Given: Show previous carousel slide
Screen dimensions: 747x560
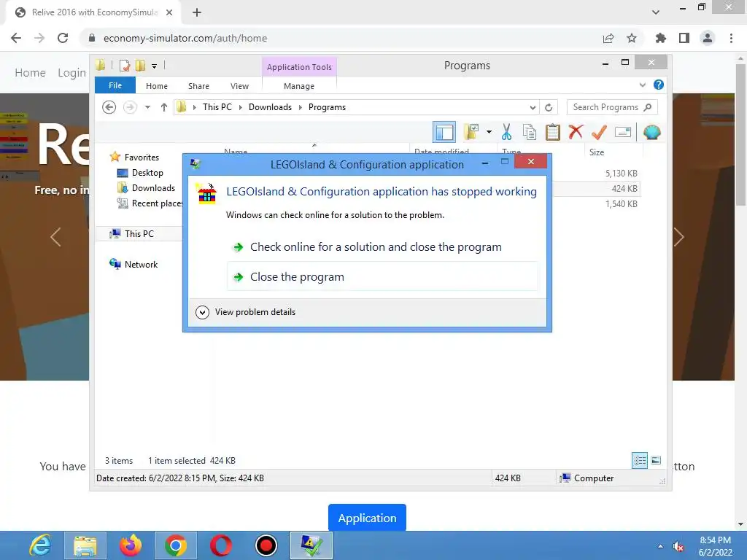Looking at the screenshot, I should point(55,237).
